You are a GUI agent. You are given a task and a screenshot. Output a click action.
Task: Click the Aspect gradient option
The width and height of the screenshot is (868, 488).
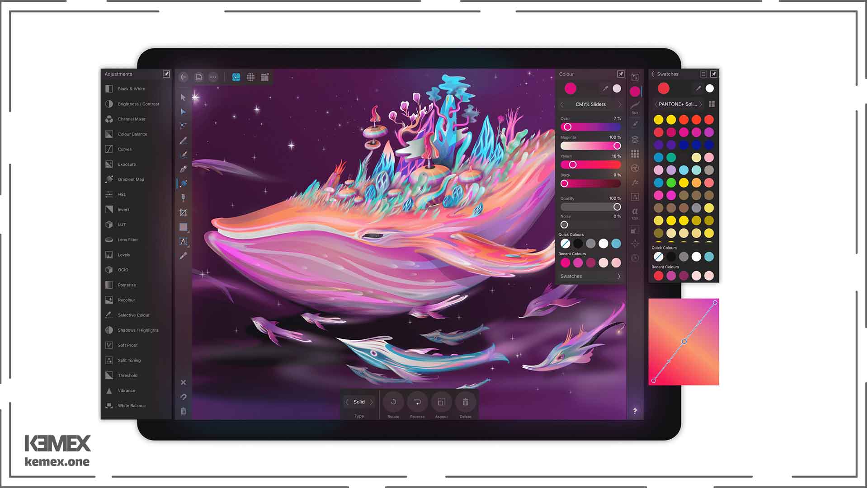(x=441, y=402)
